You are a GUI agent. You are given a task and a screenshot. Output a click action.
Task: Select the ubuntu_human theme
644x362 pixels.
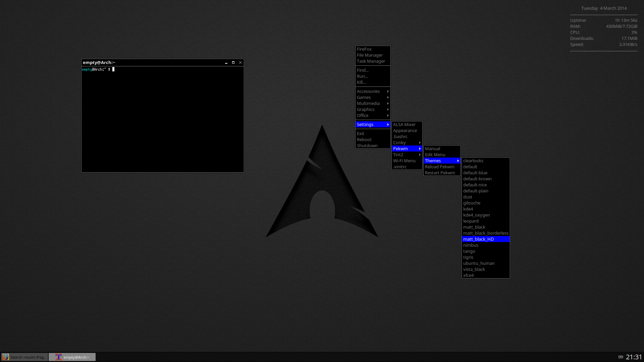tap(486, 263)
